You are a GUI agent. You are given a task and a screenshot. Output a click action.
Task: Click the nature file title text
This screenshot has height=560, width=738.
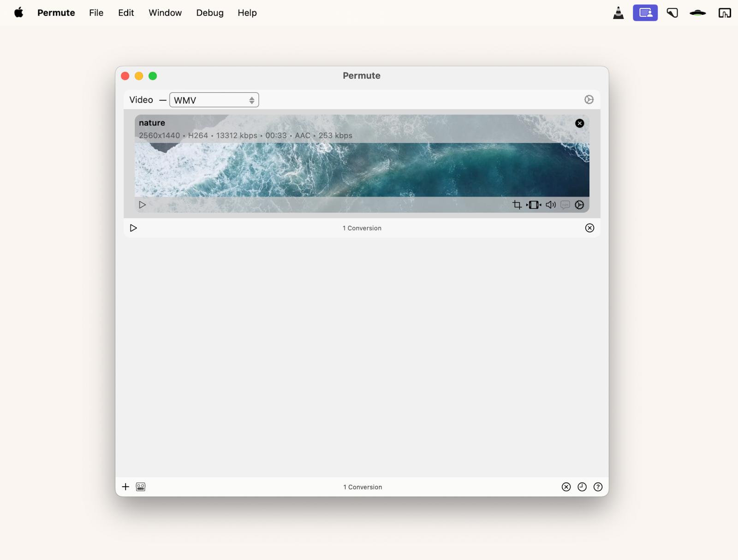tap(152, 123)
